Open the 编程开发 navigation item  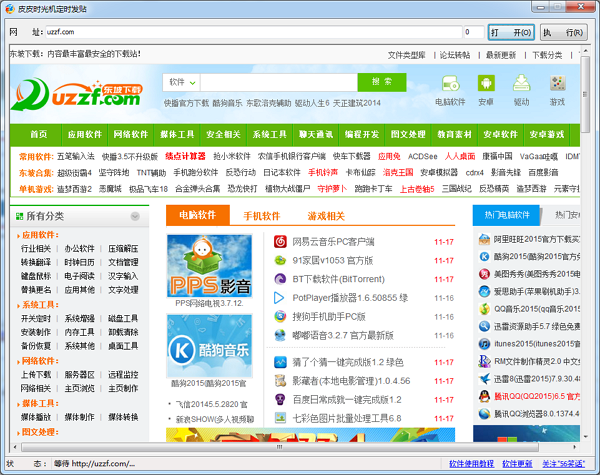pos(362,134)
